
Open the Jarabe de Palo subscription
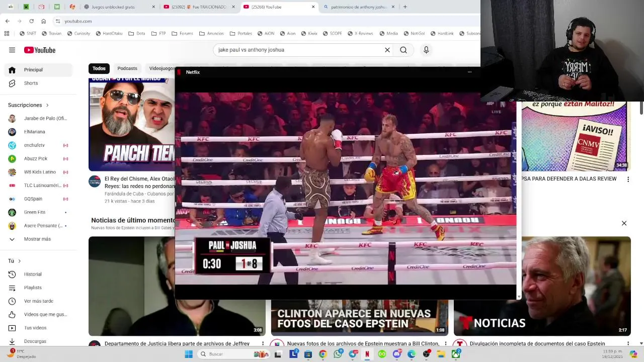[38, 118]
